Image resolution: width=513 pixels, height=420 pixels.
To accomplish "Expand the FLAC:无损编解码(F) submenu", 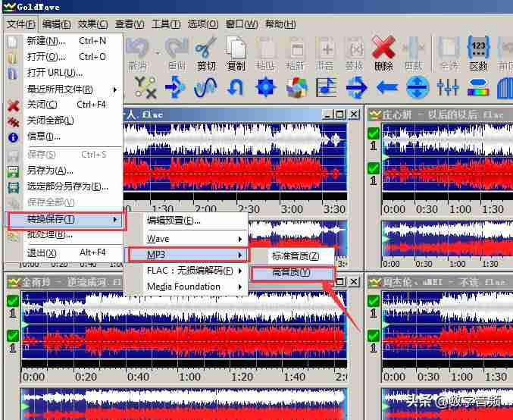I will click(x=195, y=271).
